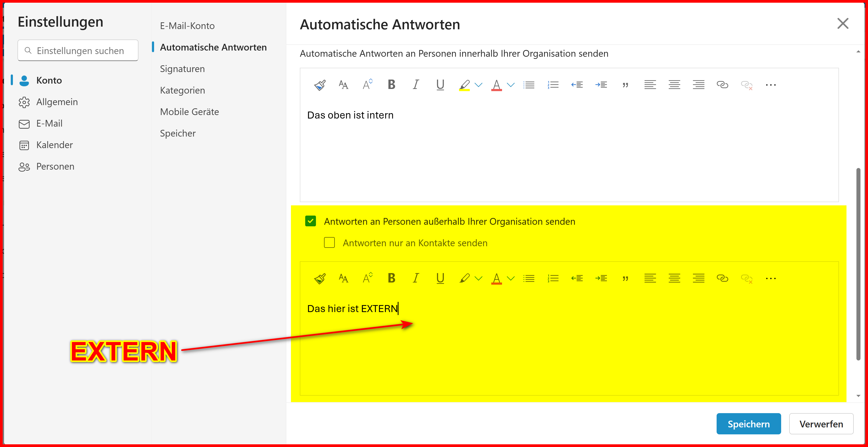Open the Signaturen settings page
This screenshot has height=447, width=868.
click(x=182, y=69)
